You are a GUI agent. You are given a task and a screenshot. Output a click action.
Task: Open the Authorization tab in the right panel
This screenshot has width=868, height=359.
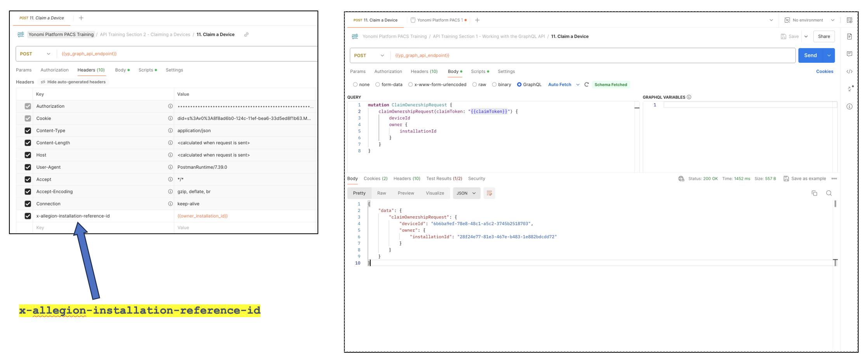388,71
